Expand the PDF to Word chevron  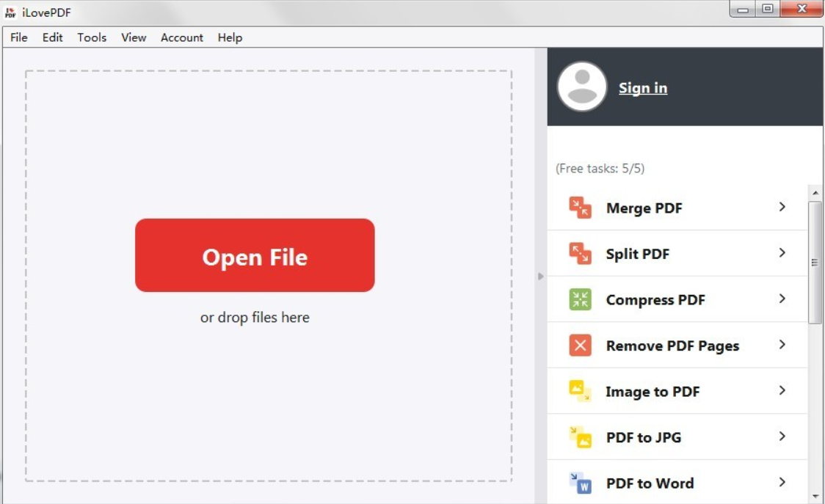click(782, 483)
